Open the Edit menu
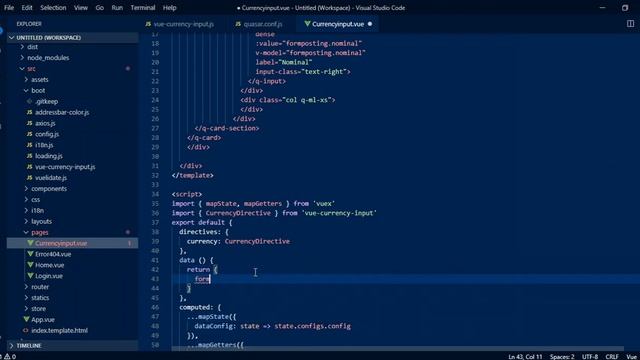The width and height of the screenshot is (640, 360). pyautogui.click(x=27, y=8)
